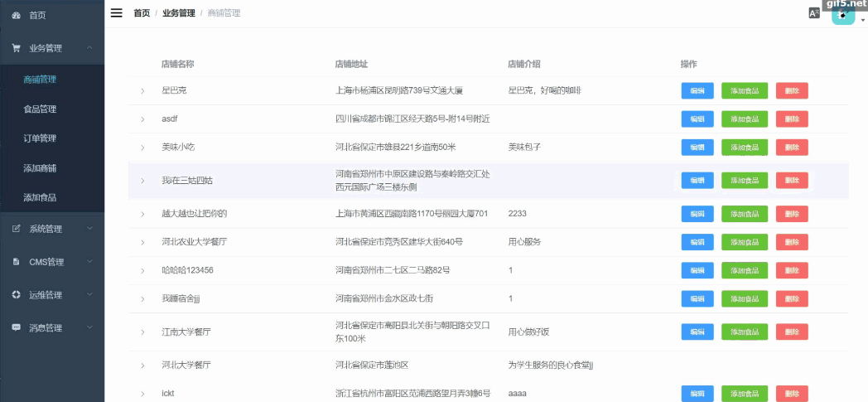This screenshot has height=402, width=868.
Task: Delete the 我在三姑四姑 shop
Action: coord(792,181)
